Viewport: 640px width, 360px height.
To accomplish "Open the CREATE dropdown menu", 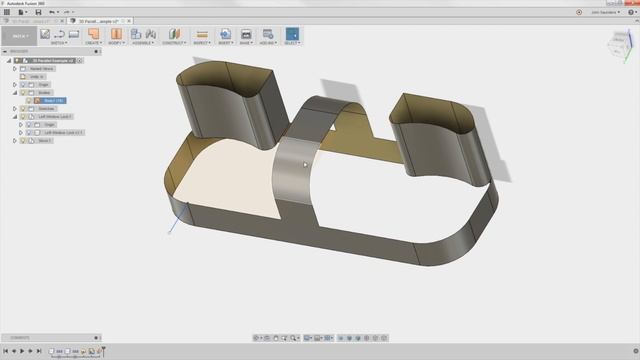I will [93, 43].
